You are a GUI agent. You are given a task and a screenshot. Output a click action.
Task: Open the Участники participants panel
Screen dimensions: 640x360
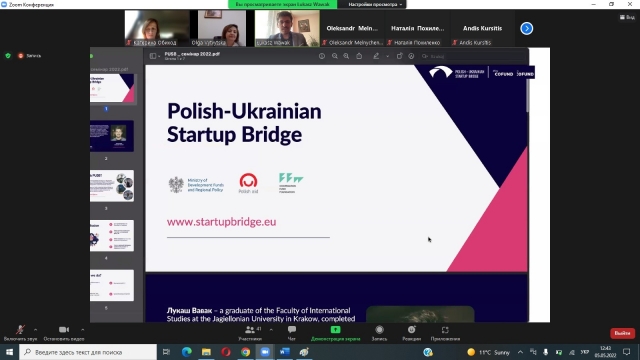[250, 333]
